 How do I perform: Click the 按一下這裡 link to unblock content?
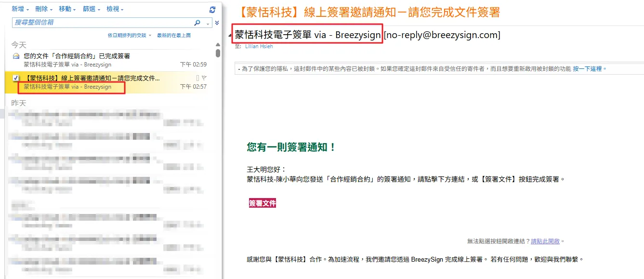[x=587, y=69]
